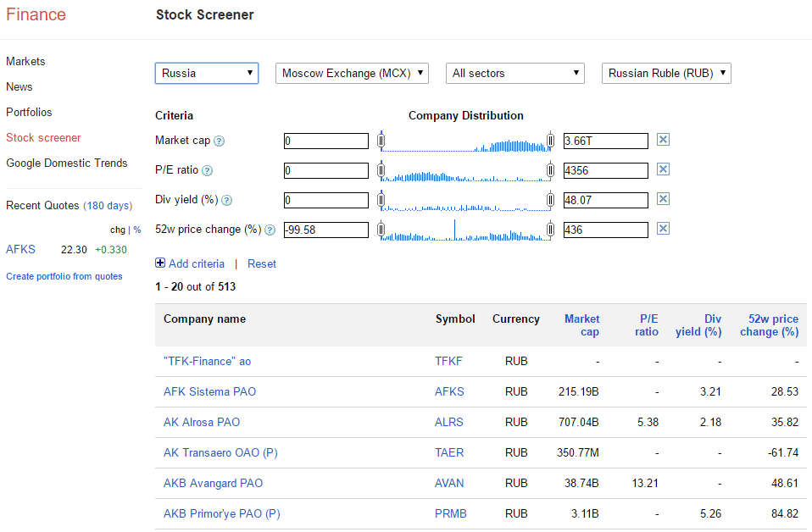Viewport: 812px width, 532px height.
Task: Open AKB Primor'ye PAO (P) company link
Action: (221, 514)
